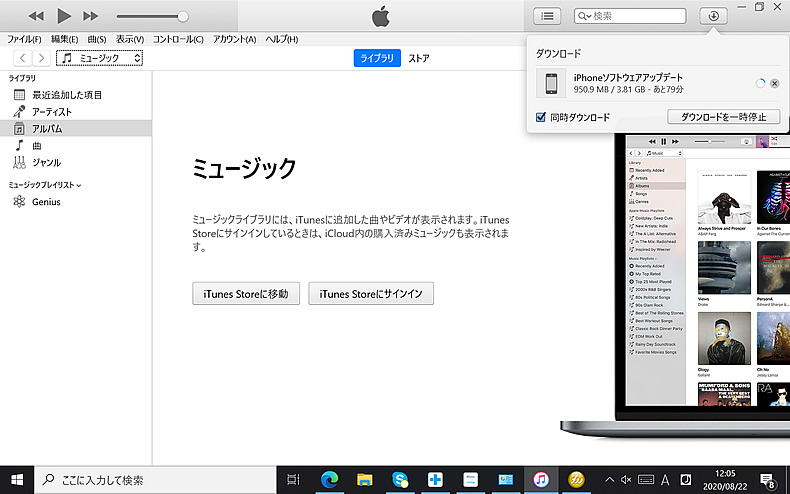Viewport: 790px width, 494px height.
Task: Click the 検索 search field
Action: 630,16
